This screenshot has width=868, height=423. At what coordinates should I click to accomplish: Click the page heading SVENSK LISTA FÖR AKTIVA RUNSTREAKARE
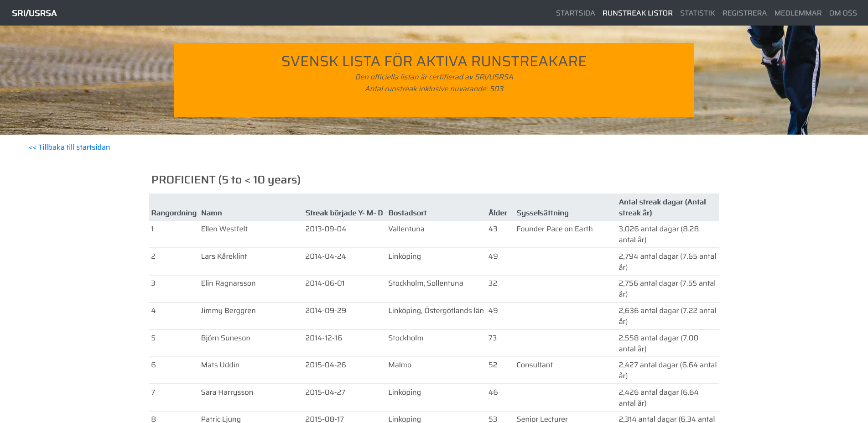click(434, 61)
